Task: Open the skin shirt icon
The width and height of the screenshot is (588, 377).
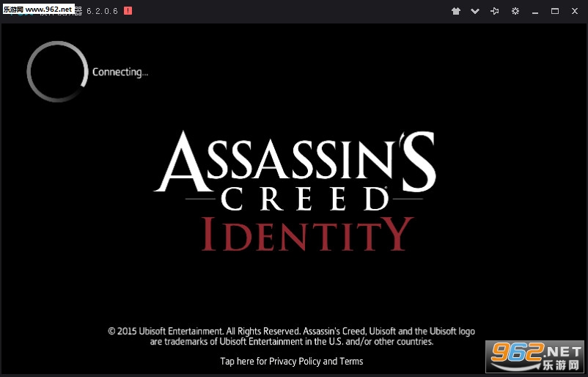Action: point(455,11)
